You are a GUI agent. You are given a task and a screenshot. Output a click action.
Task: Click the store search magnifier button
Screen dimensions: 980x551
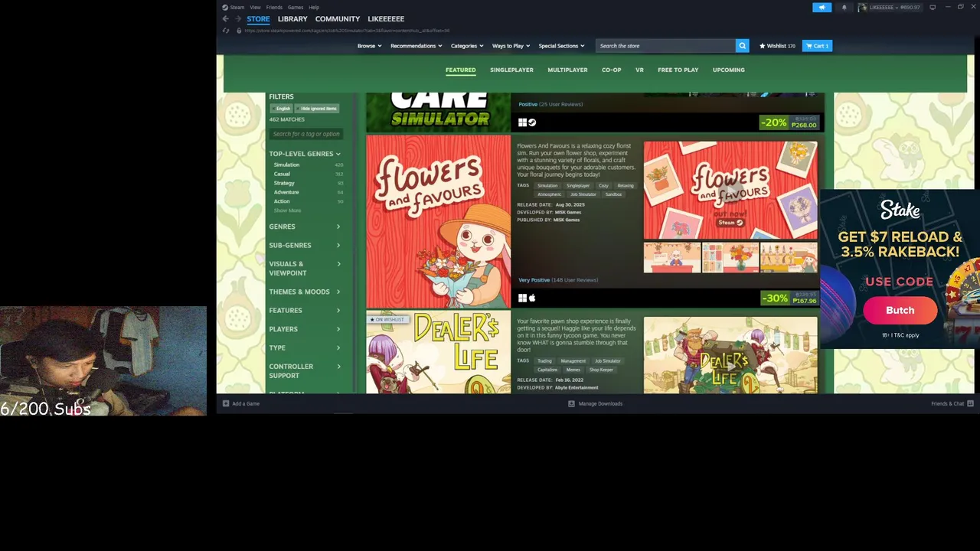point(742,46)
